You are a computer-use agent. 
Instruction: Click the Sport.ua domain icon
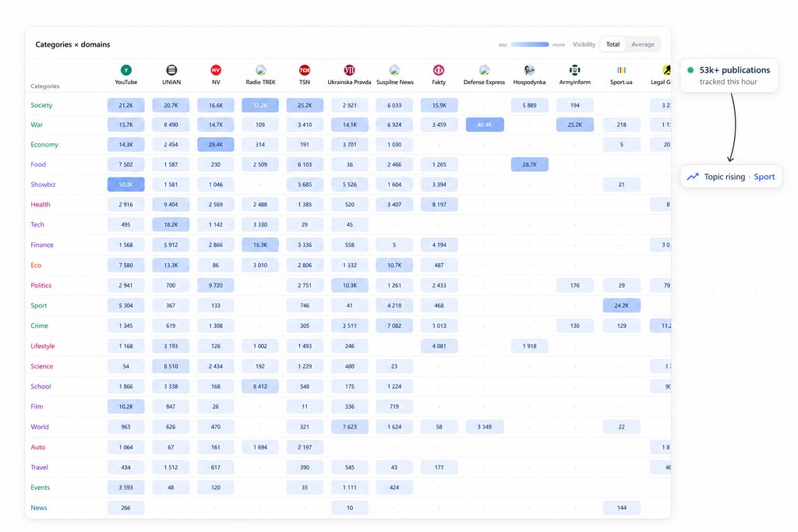click(621, 70)
